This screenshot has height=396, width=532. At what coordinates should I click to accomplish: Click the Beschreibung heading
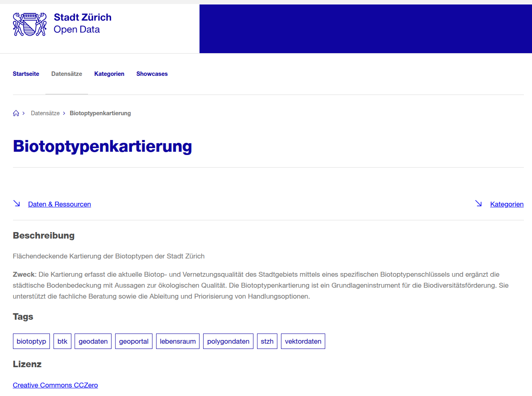44,235
